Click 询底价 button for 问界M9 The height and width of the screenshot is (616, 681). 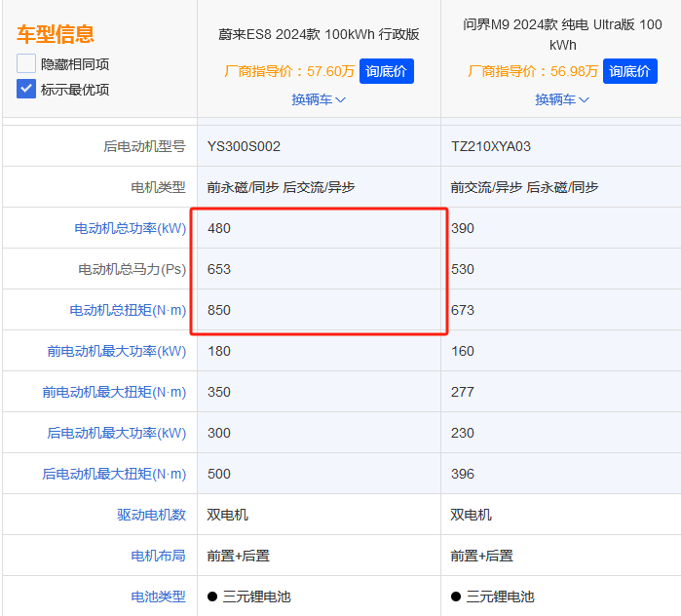[x=629, y=71]
